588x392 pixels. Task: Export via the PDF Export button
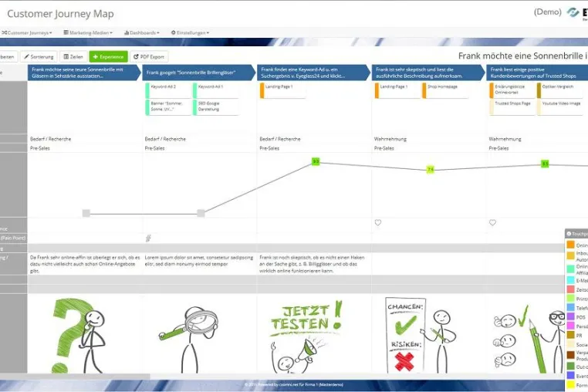point(149,56)
